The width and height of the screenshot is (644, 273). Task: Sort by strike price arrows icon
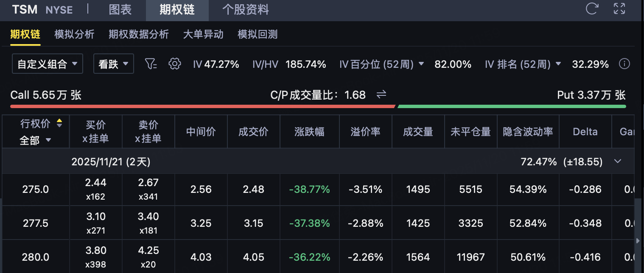click(59, 123)
